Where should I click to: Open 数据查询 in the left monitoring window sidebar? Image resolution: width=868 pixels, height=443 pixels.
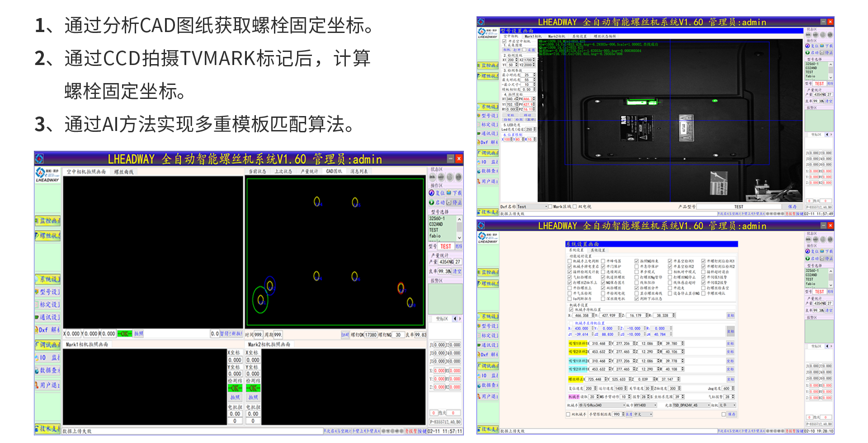pos(47,371)
